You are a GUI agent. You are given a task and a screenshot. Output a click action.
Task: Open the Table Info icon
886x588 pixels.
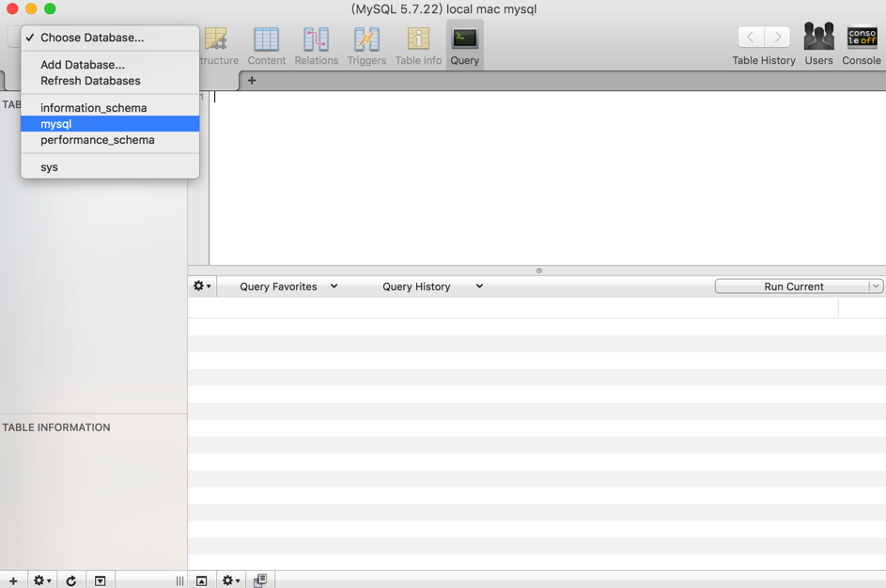[x=418, y=39]
